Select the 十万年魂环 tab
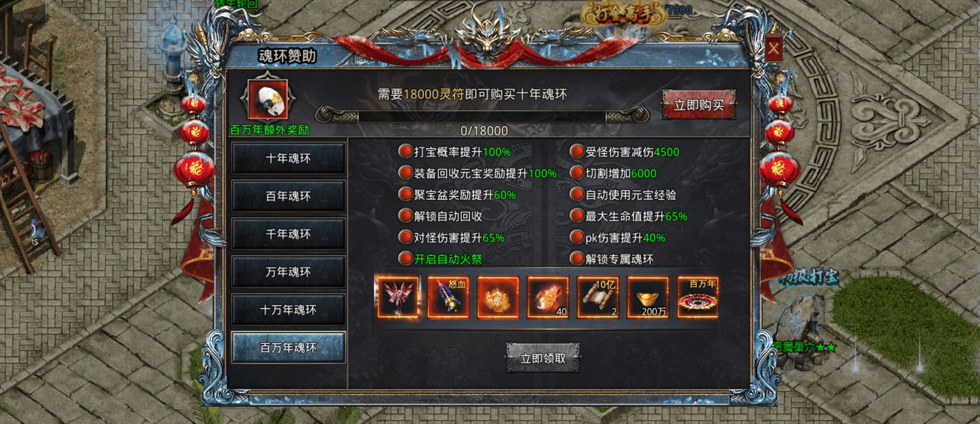Image resolution: width=980 pixels, height=424 pixels. click(x=288, y=310)
